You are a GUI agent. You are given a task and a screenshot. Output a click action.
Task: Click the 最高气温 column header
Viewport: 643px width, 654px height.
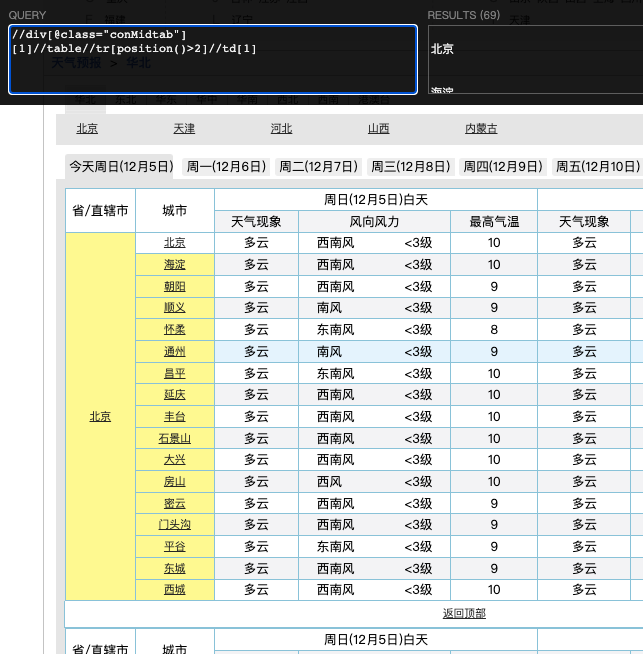pyautogui.click(x=494, y=221)
